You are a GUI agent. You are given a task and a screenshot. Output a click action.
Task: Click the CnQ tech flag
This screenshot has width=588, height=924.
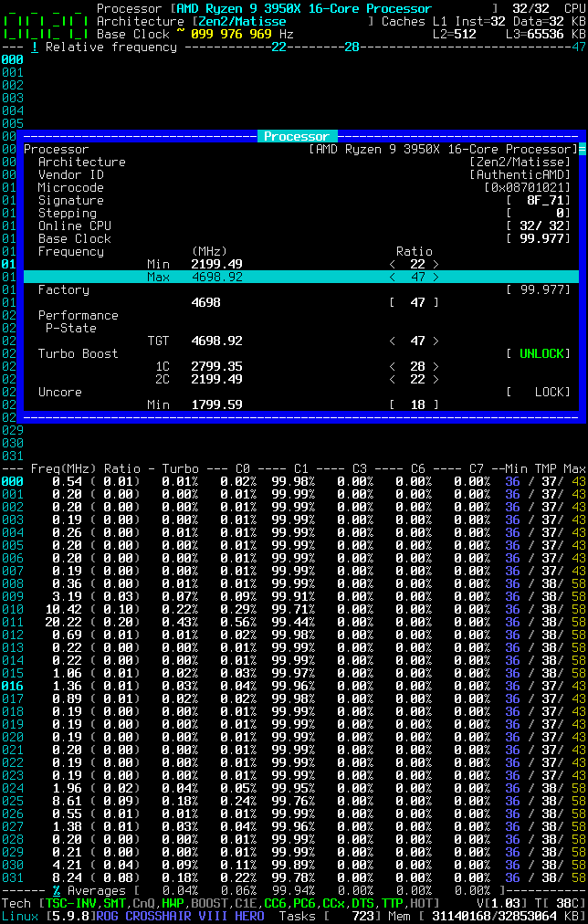[144, 903]
